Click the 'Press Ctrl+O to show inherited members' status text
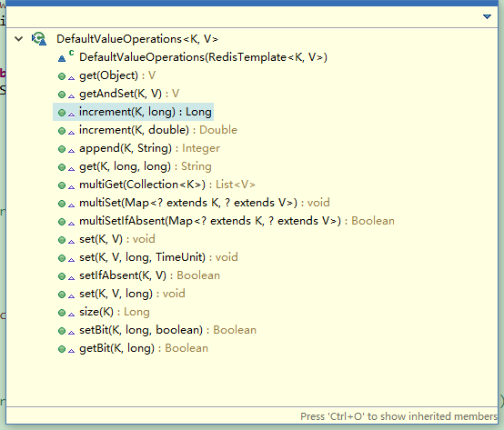 [398, 416]
